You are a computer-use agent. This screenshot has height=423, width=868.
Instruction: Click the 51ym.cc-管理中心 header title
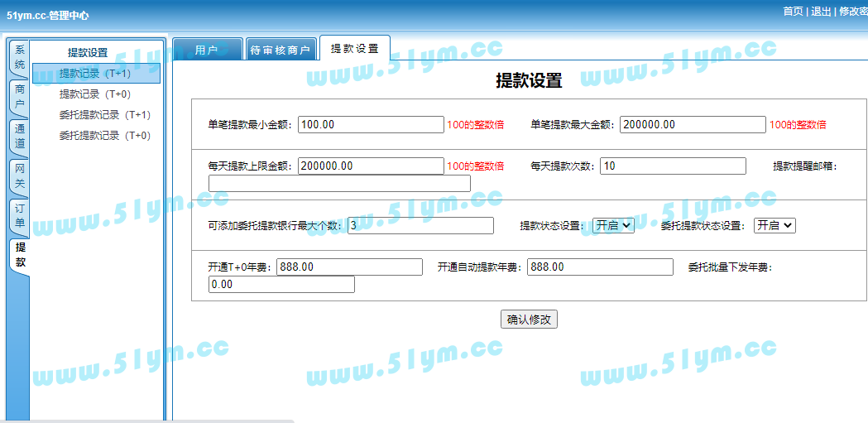coord(48,16)
